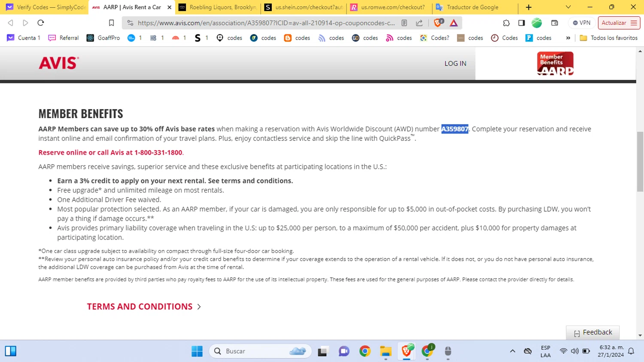The image size is (644, 362).
Task: Open TERMS AND CONDITIONS link
Action: pyautogui.click(x=140, y=307)
